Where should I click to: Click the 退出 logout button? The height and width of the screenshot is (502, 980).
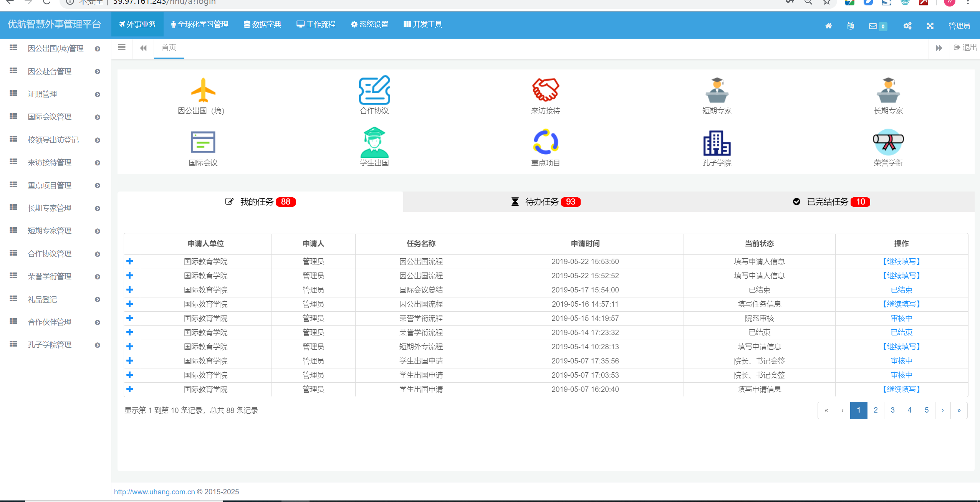point(965,48)
